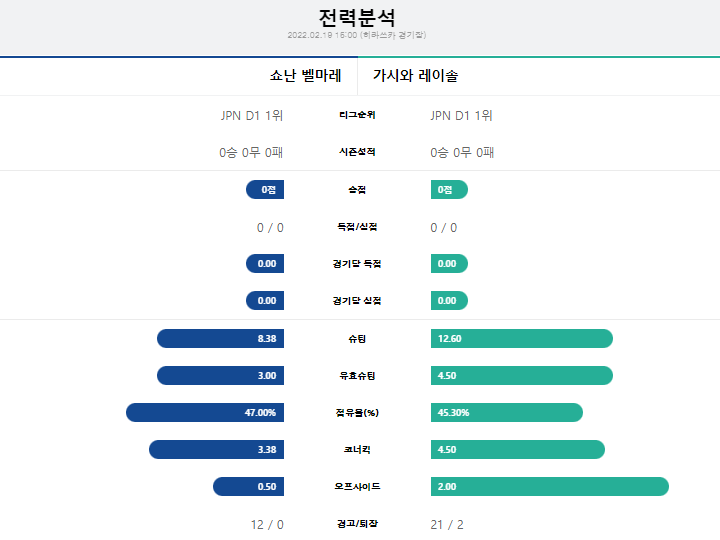Viewport: 720px width, 540px height.
Task: Click the match date and venue text
Action: (357, 35)
